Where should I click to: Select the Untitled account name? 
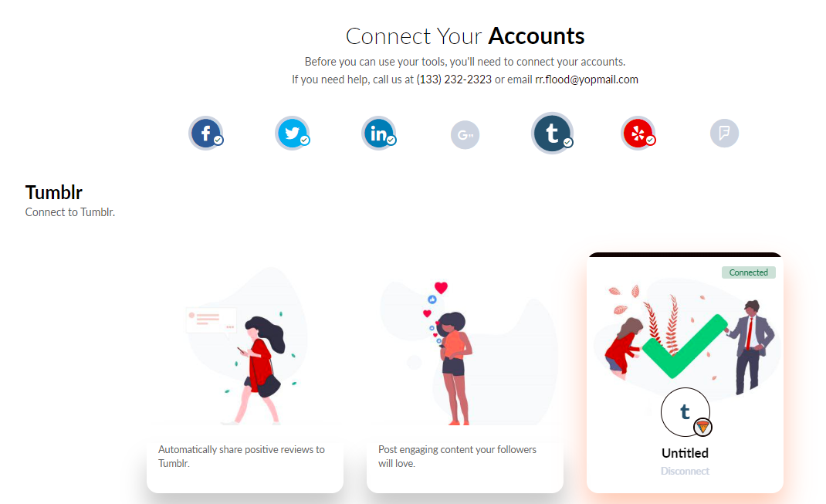point(685,453)
